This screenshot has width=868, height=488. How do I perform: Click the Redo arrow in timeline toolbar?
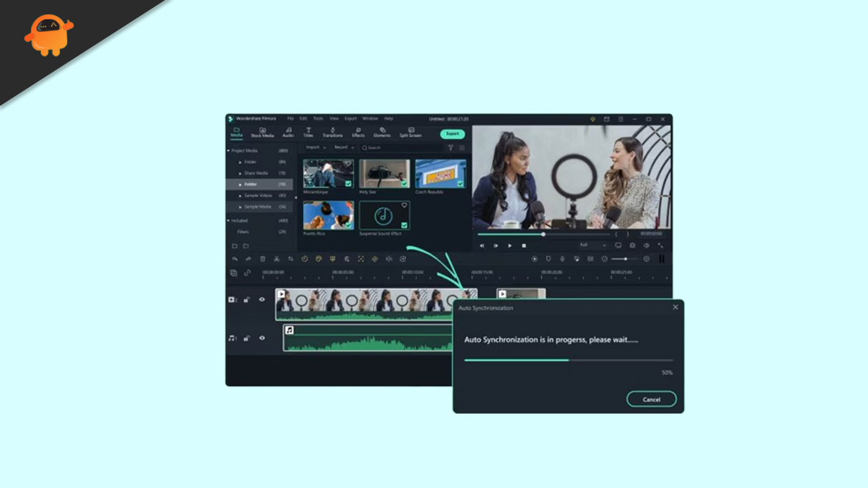tap(249, 259)
